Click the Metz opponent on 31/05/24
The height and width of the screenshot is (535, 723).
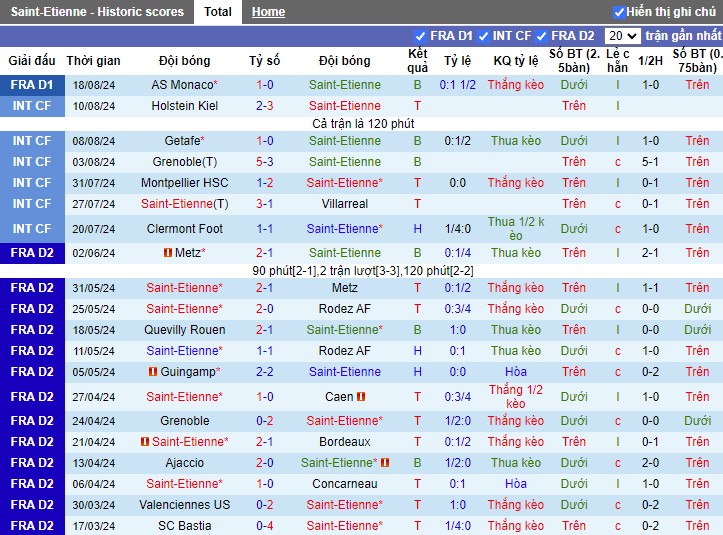(x=344, y=288)
